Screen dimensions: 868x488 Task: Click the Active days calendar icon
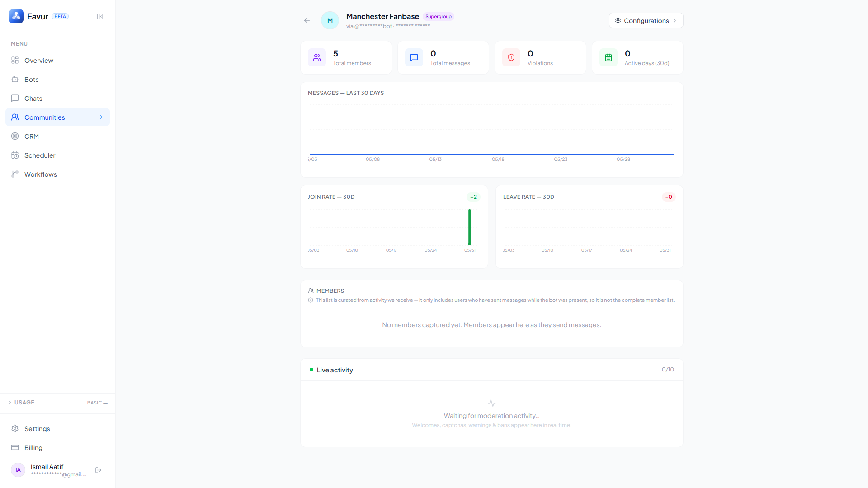pos(609,58)
